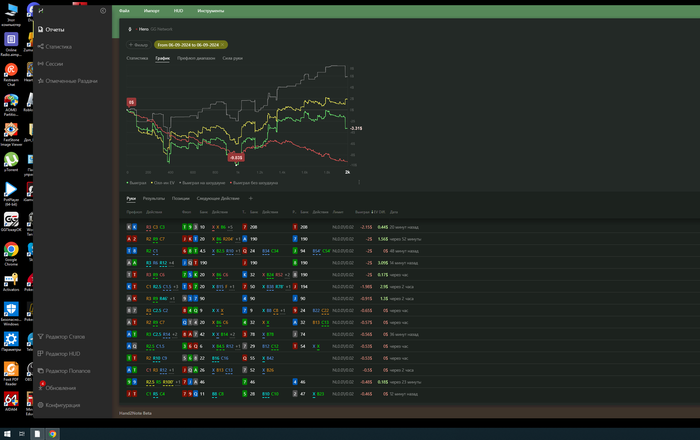Switch to Префлоп диапазон tab
The height and width of the screenshot is (440, 700).
pyautogui.click(x=196, y=58)
